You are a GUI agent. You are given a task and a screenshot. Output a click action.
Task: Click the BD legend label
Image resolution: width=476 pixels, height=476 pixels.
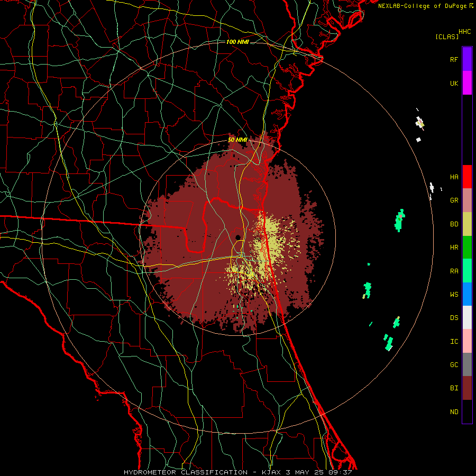coord(454,224)
